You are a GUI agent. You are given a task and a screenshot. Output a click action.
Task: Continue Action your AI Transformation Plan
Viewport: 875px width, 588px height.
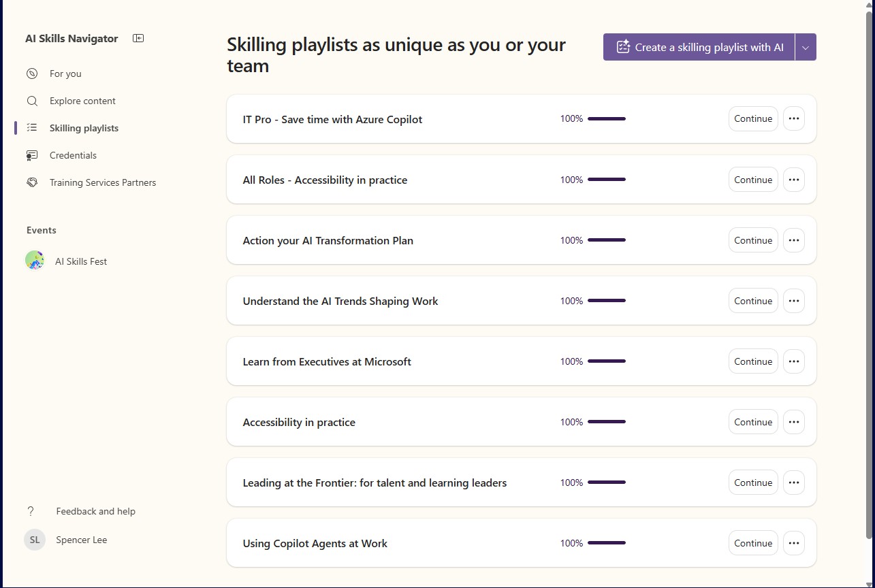[753, 240]
